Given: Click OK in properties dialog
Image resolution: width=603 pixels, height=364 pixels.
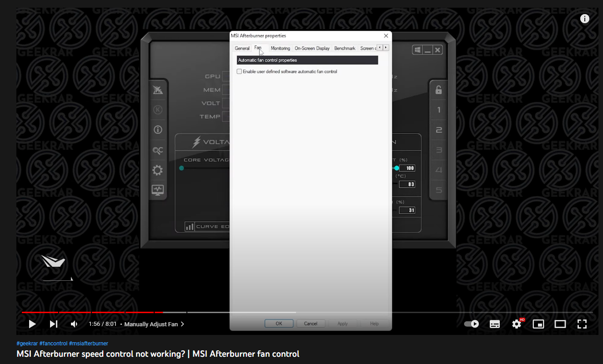Looking at the screenshot, I should coord(279,324).
